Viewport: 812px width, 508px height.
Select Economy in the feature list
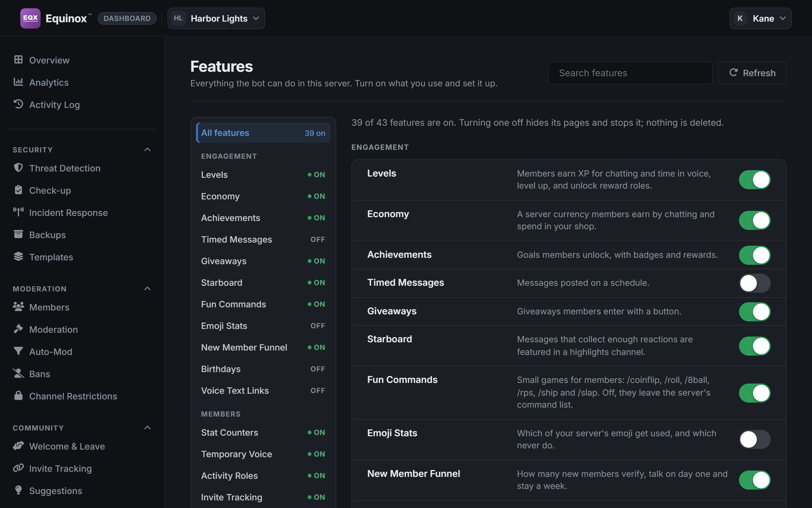(263, 196)
